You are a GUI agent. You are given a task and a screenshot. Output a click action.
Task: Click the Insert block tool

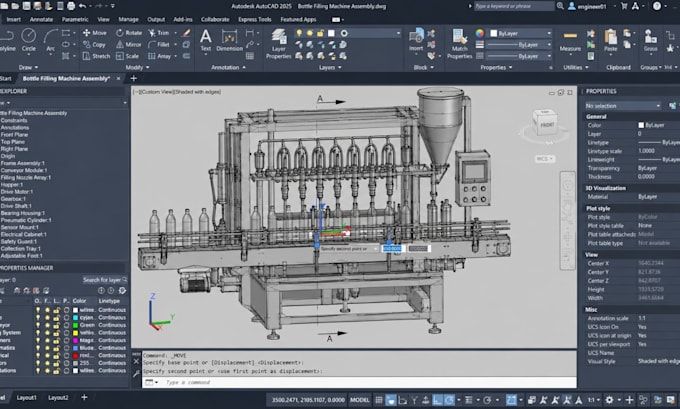tap(416, 40)
